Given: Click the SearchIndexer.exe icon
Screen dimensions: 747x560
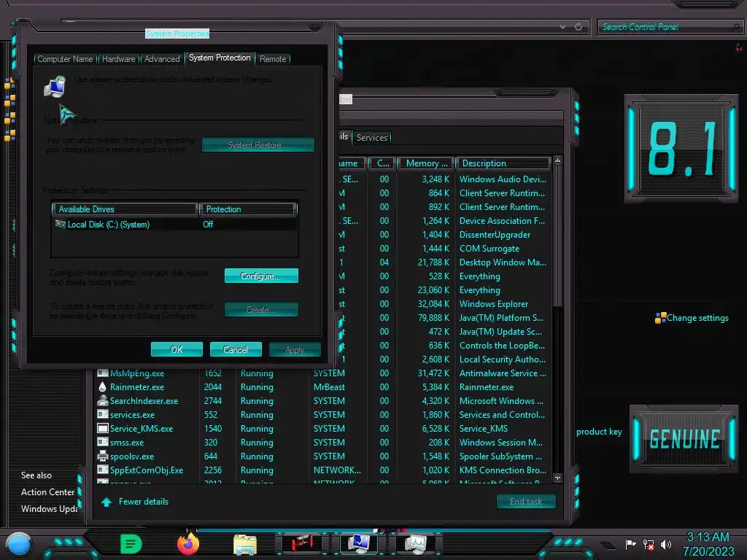Looking at the screenshot, I should pyautogui.click(x=102, y=401).
